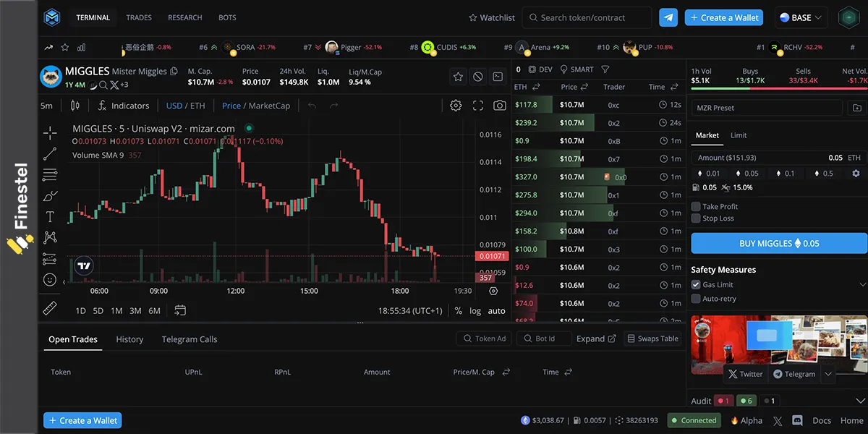Select the ruler measure tool

(50, 307)
